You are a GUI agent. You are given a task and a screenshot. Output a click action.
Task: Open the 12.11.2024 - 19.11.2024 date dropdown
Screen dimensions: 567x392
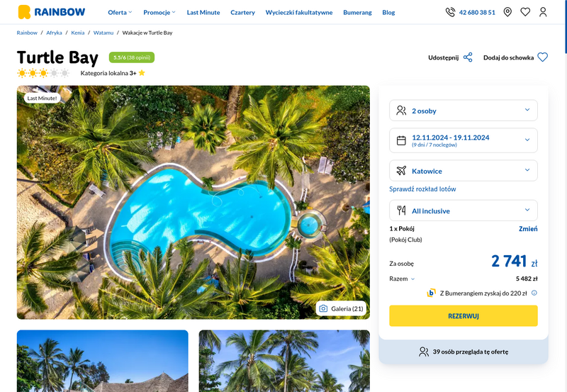point(464,140)
